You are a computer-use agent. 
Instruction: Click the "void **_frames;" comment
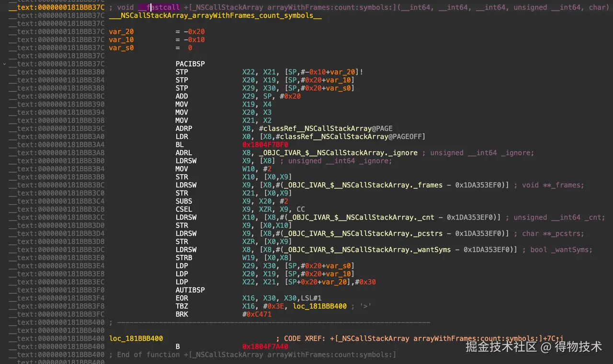[x=549, y=185]
